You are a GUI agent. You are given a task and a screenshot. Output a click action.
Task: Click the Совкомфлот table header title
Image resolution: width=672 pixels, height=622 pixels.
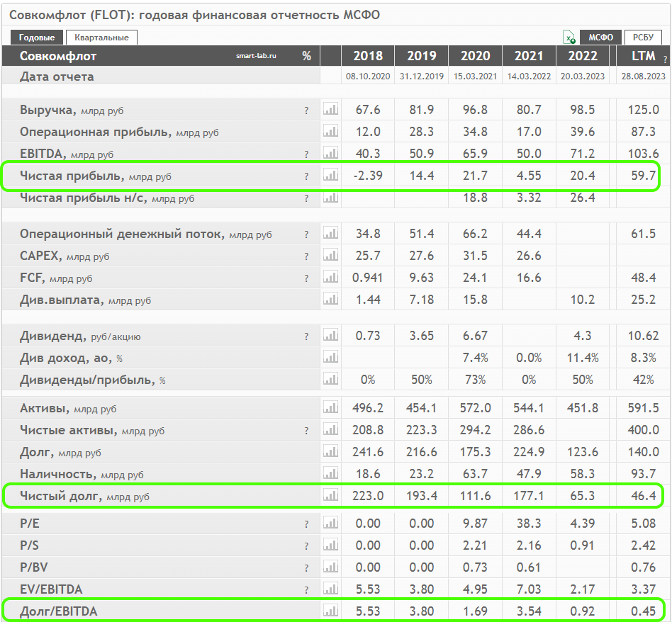(x=58, y=56)
